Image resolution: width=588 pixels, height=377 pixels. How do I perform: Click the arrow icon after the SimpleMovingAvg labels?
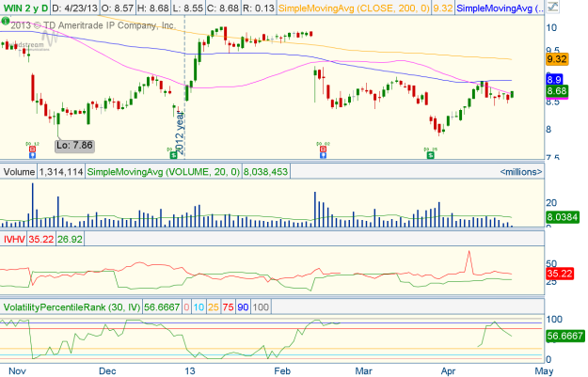click(550, 8)
